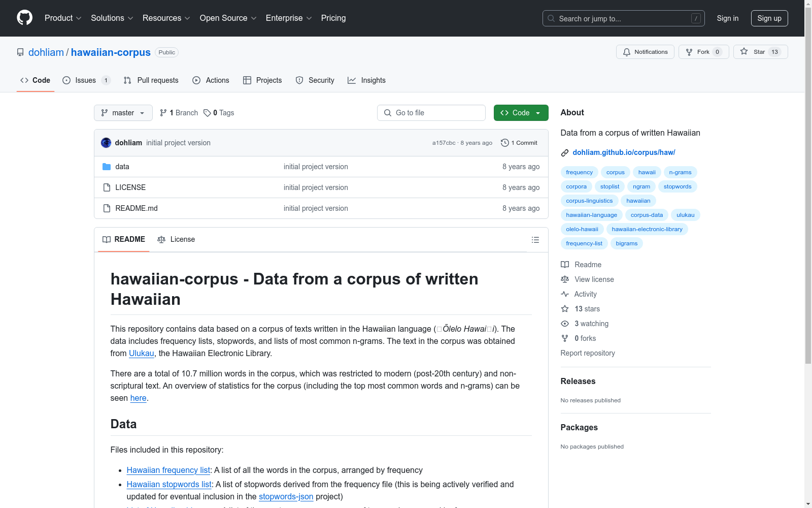The height and width of the screenshot is (508, 812).
Task: Open the stopwords-json project link
Action: coord(286,496)
